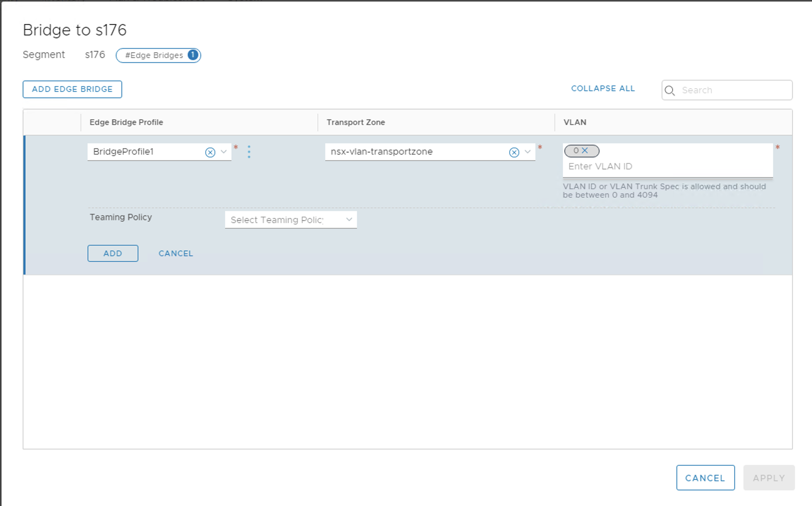Expand the Edge Bridge Profile dropdown arrow
This screenshot has height=506, width=812.
click(x=224, y=152)
